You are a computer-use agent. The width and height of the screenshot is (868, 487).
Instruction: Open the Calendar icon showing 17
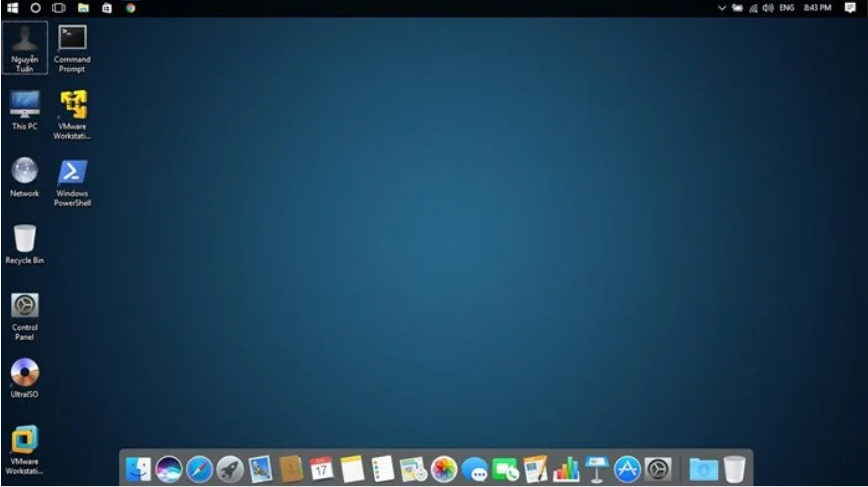[322, 469]
